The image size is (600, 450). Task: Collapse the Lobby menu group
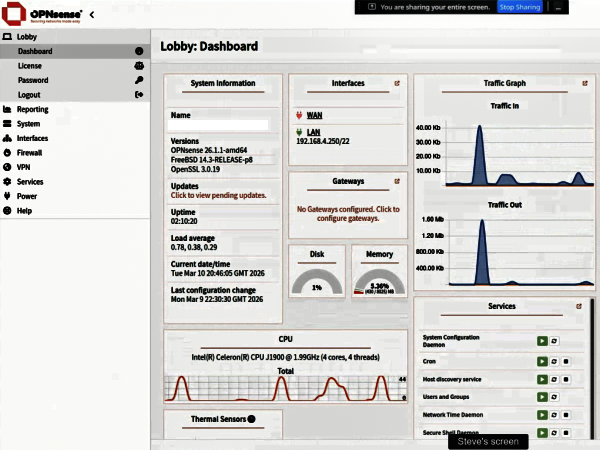(x=27, y=36)
